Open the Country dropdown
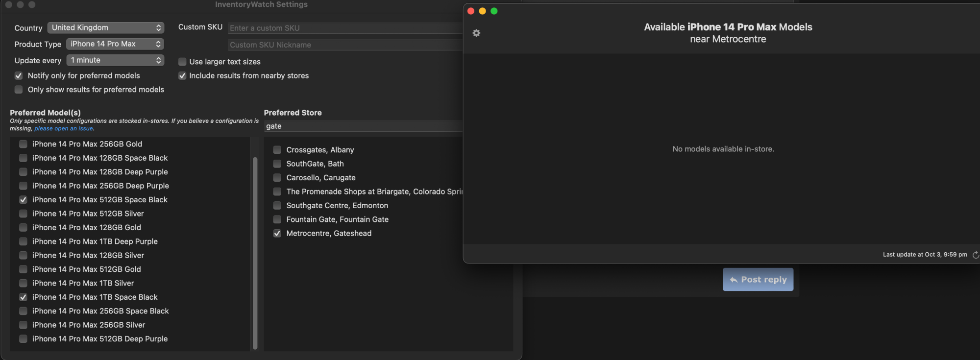Viewport: 980px width, 360px height. [106, 27]
